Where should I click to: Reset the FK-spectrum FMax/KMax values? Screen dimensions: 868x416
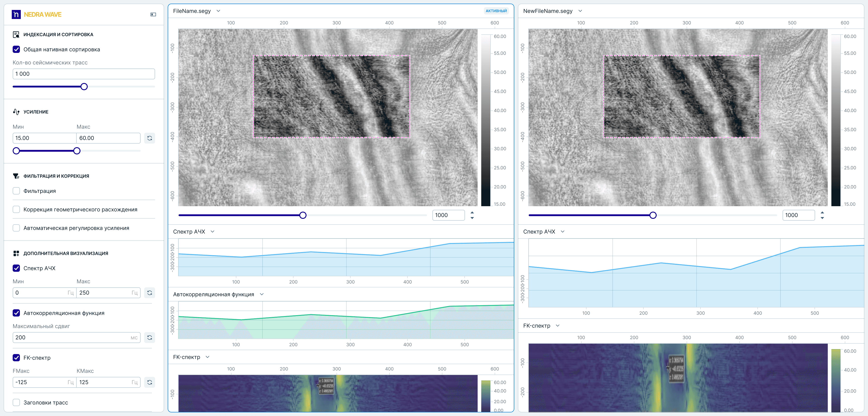150,382
